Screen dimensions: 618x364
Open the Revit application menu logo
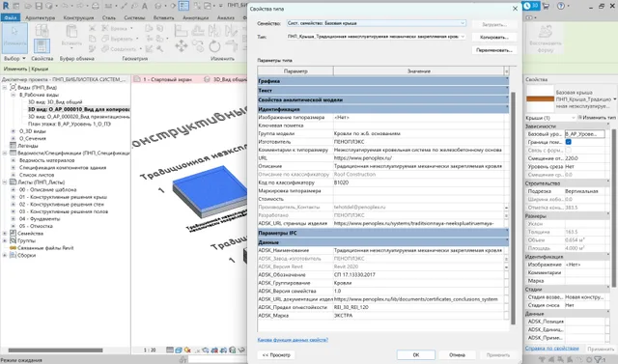[x=6, y=6]
